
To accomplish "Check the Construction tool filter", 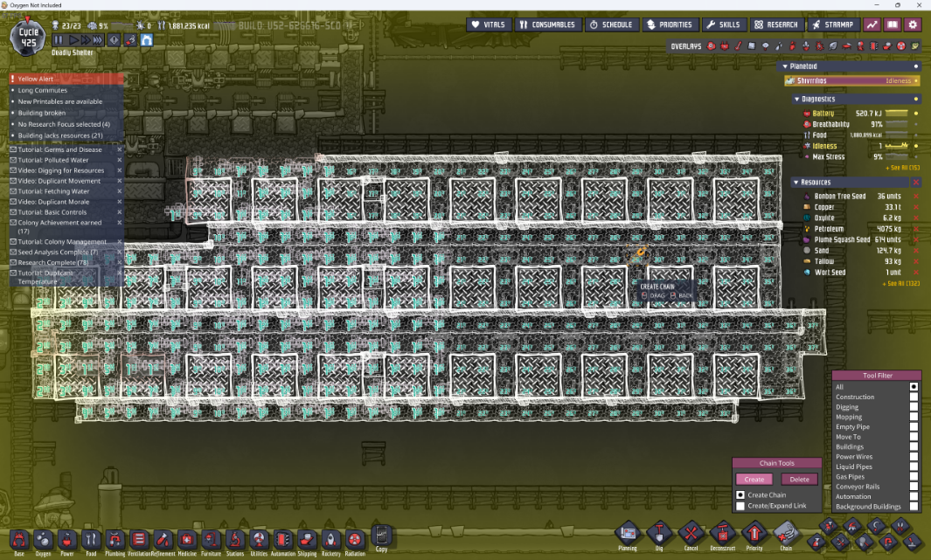I will 914,397.
